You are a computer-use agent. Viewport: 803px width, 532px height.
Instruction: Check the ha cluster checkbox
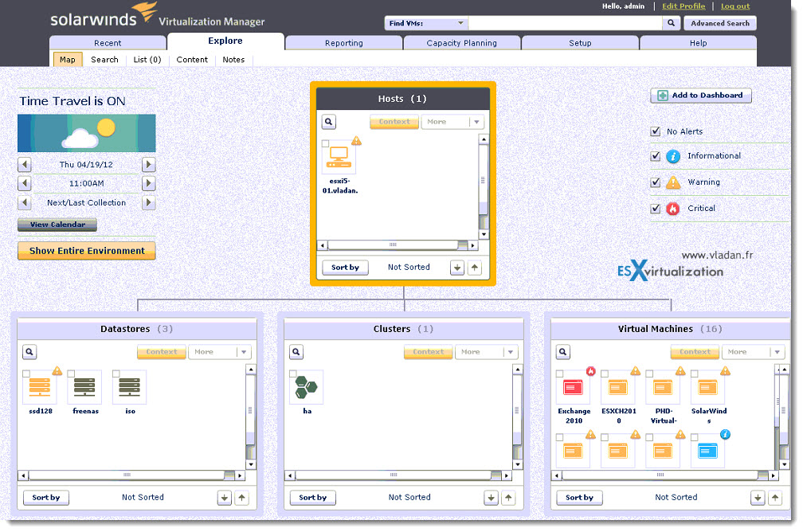293,374
